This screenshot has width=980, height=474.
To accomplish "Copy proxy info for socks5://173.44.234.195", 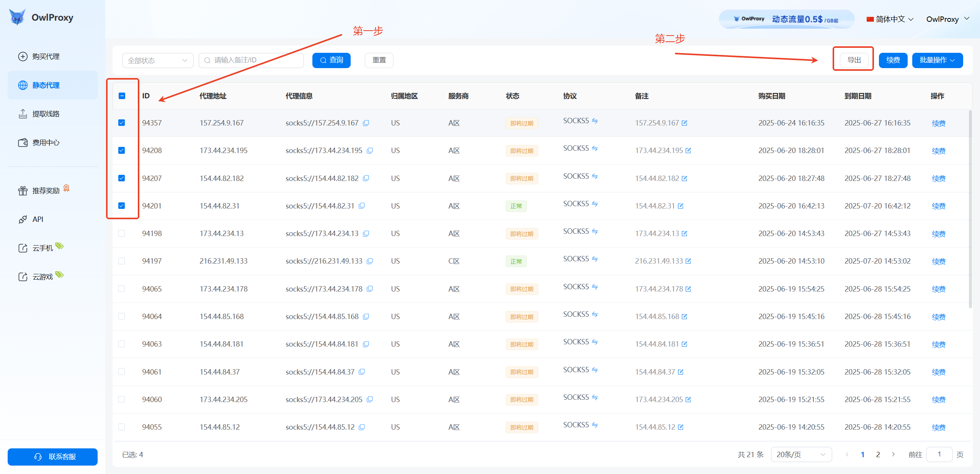I will coord(370,150).
